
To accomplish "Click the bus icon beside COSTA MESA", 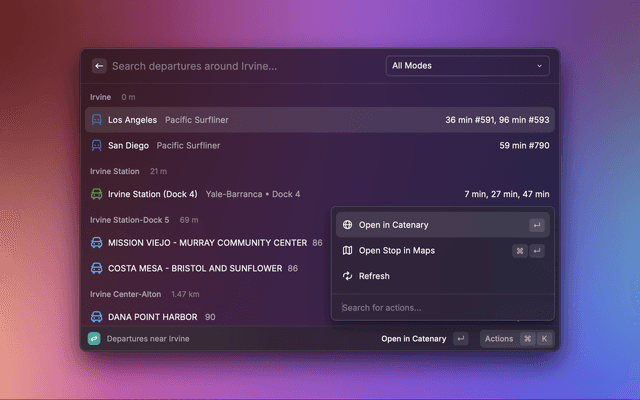I will [97, 268].
